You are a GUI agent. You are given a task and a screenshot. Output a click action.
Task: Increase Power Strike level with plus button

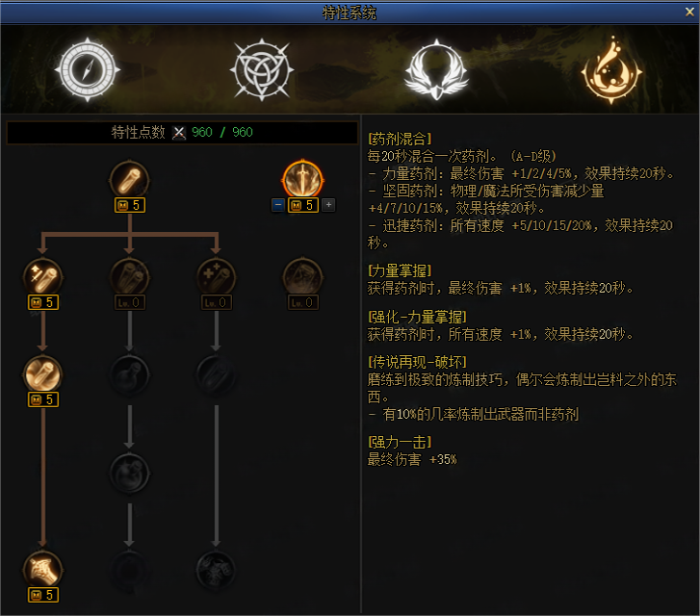pyautogui.click(x=328, y=205)
